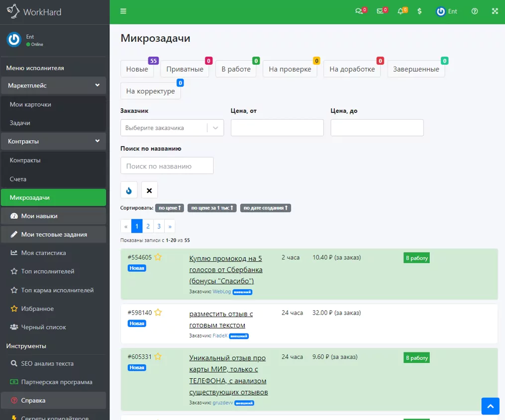Click the Ent user avatar in header

[x=441, y=11]
